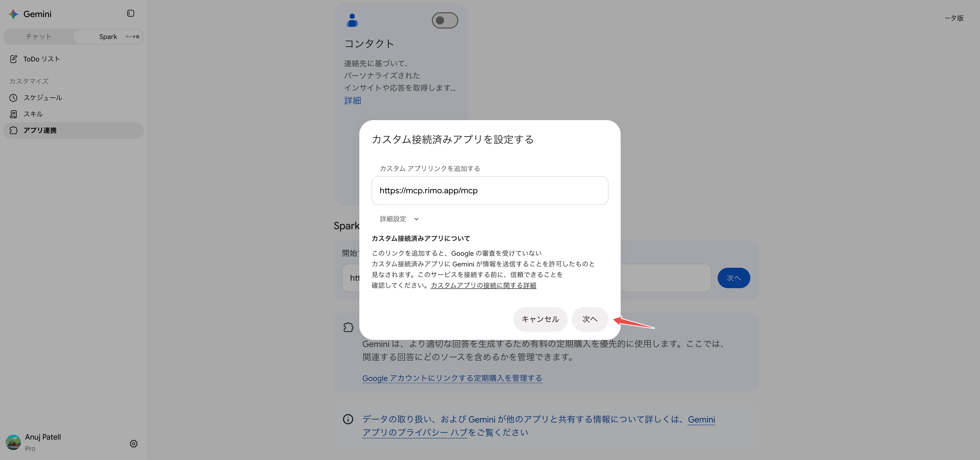The width and height of the screenshot is (980, 460).
Task: Click the スケジュール clock icon
Action: point(13,98)
